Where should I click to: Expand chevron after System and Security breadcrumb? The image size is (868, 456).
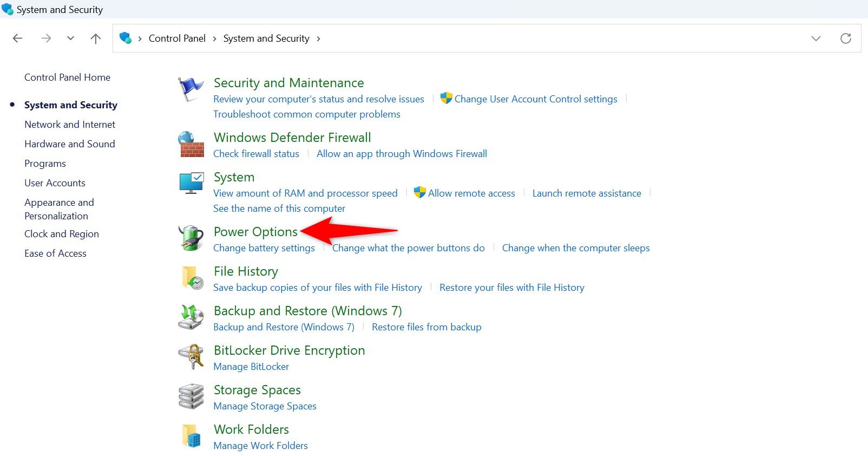pos(319,39)
